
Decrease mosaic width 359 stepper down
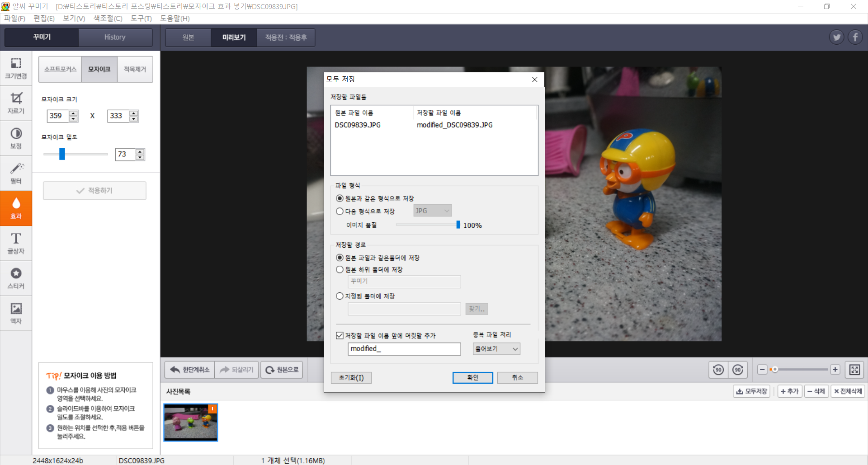(73, 119)
